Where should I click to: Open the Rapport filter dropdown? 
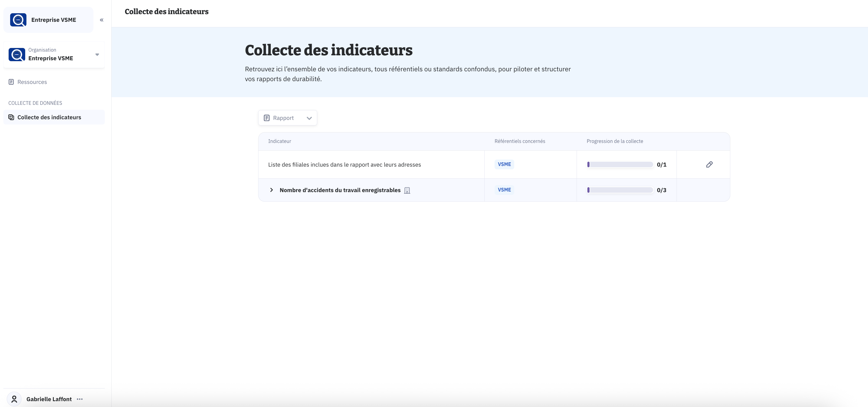tap(287, 118)
